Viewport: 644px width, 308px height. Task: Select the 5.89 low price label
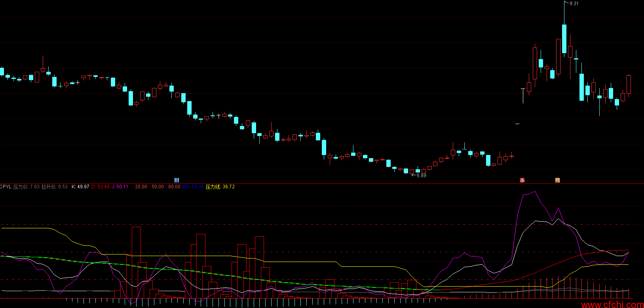click(422, 176)
